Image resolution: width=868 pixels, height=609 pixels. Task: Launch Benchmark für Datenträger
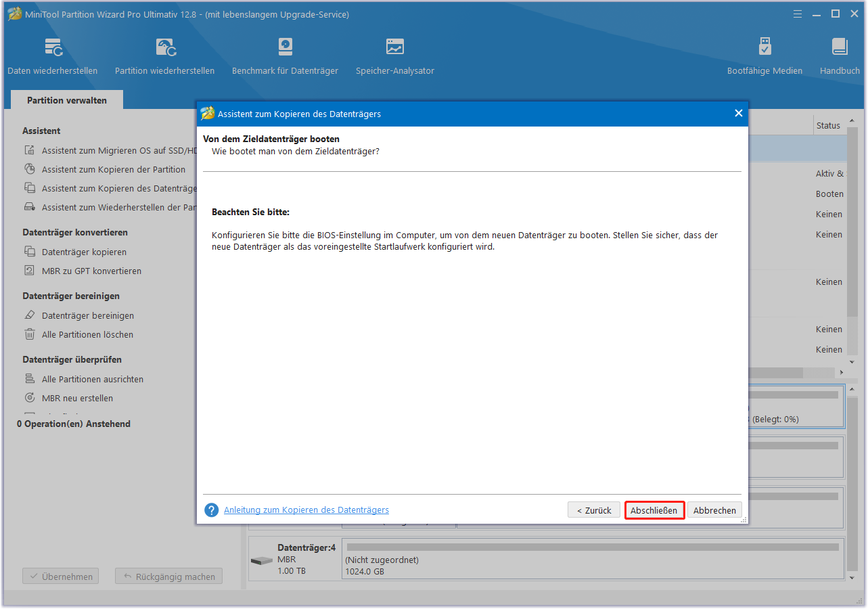(285, 57)
